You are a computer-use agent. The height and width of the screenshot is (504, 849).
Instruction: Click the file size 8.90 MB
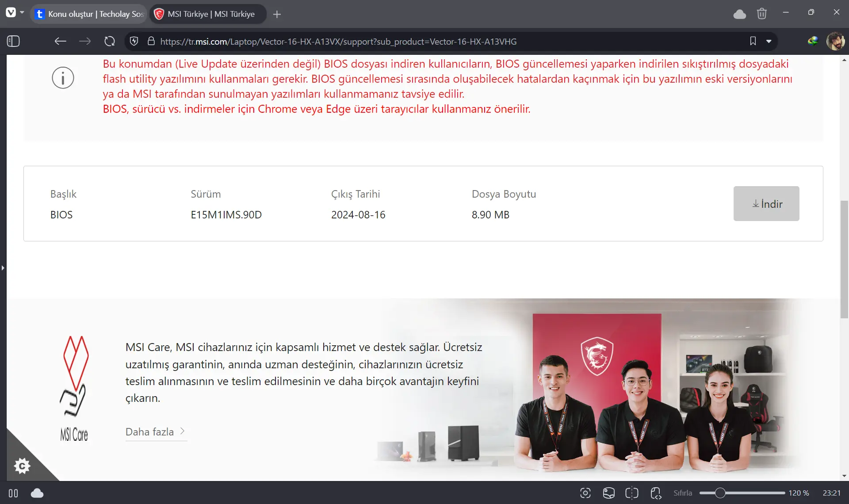pos(490,215)
